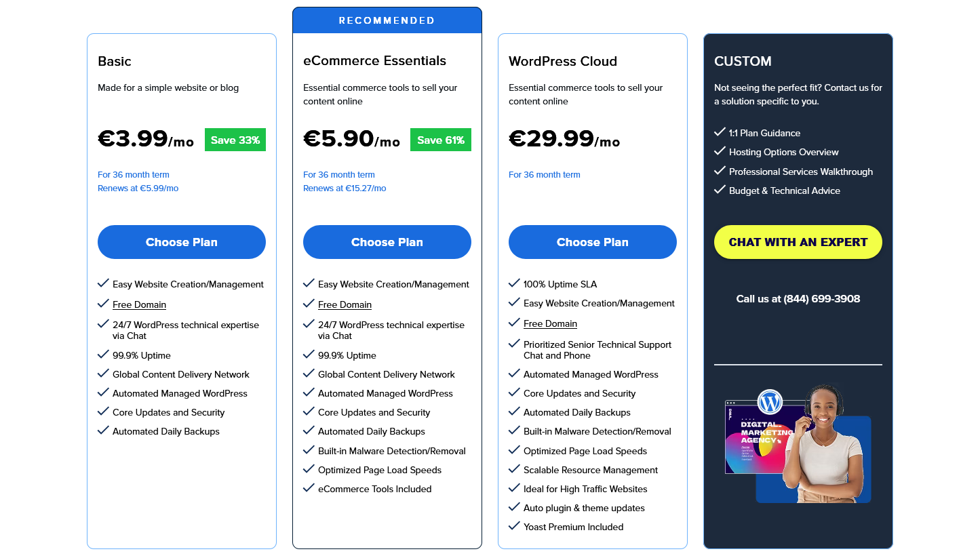980x560 pixels.
Task: Click the checkmark beside Budget & Technical Advice
Action: [720, 190]
